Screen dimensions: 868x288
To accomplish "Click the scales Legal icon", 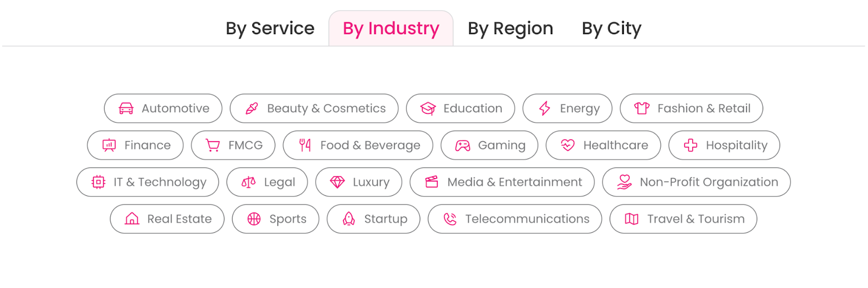I will [248, 182].
